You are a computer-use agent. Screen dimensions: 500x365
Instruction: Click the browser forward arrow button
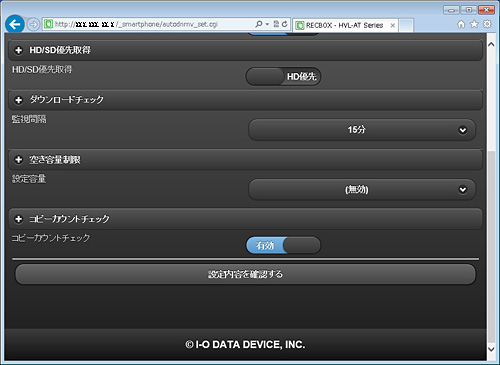(x=33, y=24)
